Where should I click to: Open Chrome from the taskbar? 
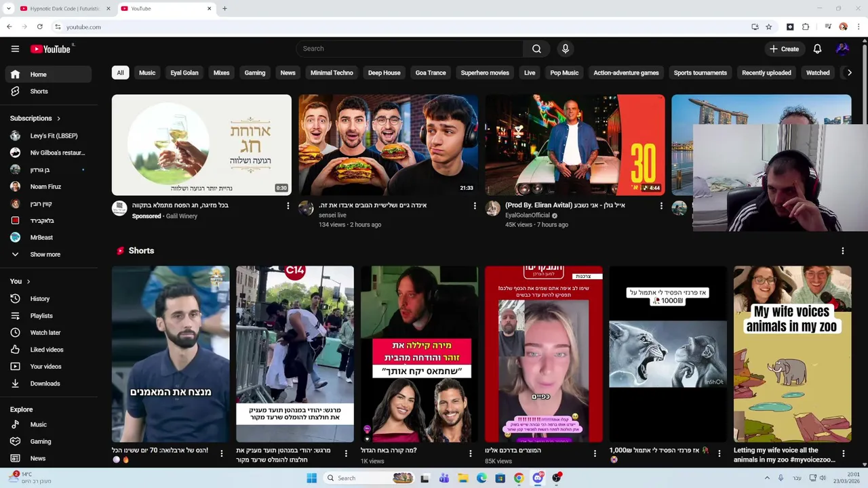(519, 478)
